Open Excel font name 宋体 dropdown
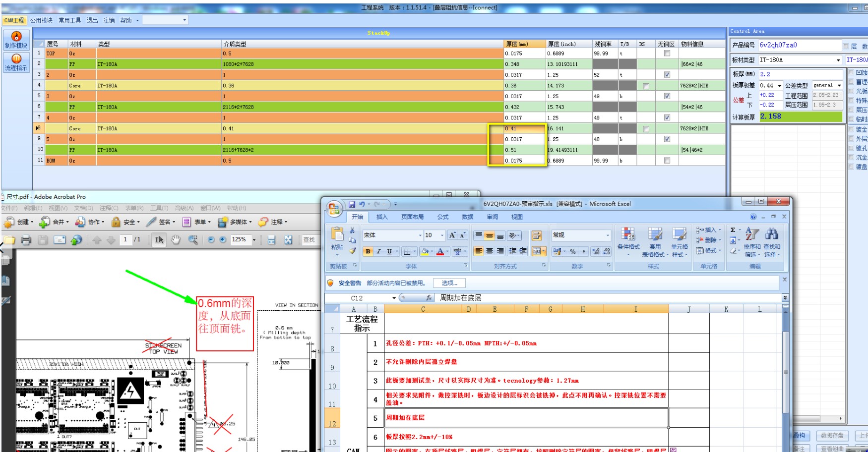Viewport: 868px width, 452px height. [x=420, y=235]
